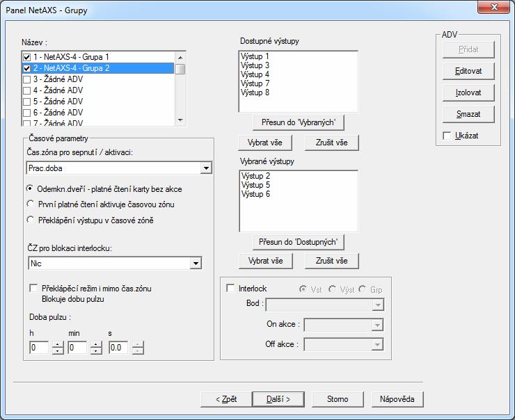Click 'Vybrat vše' under Dostupné výstupy
The image size is (515, 420).
pos(265,143)
